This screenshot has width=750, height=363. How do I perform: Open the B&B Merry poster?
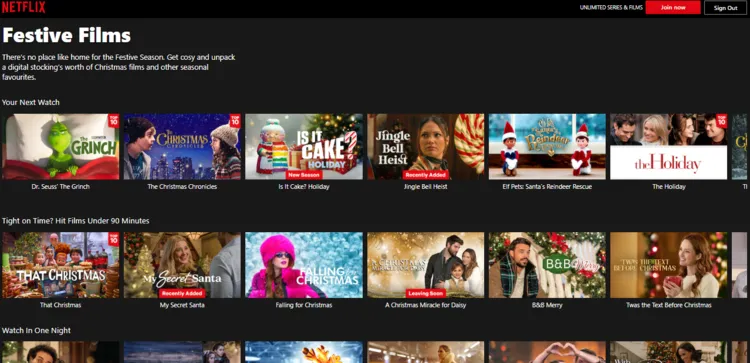(x=547, y=265)
